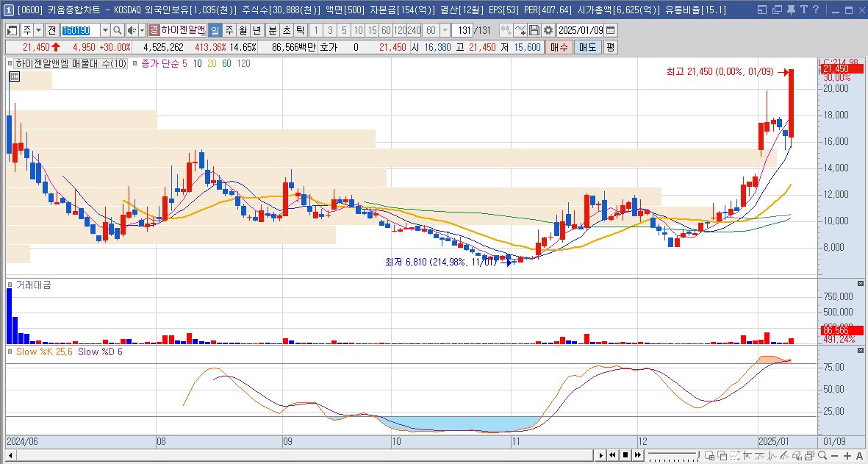
Task: Expand the stock code history dropdown
Action: (x=105, y=30)
